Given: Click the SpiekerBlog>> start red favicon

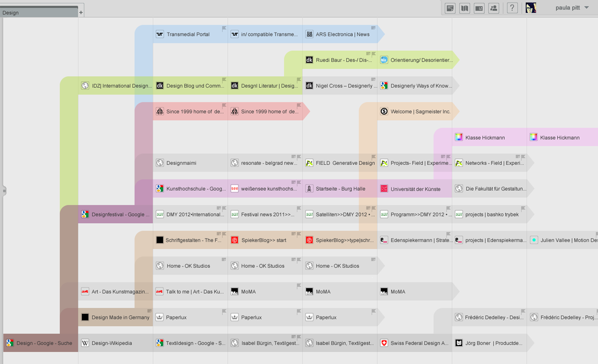Looking at the screenshot, I should [234, 240].
